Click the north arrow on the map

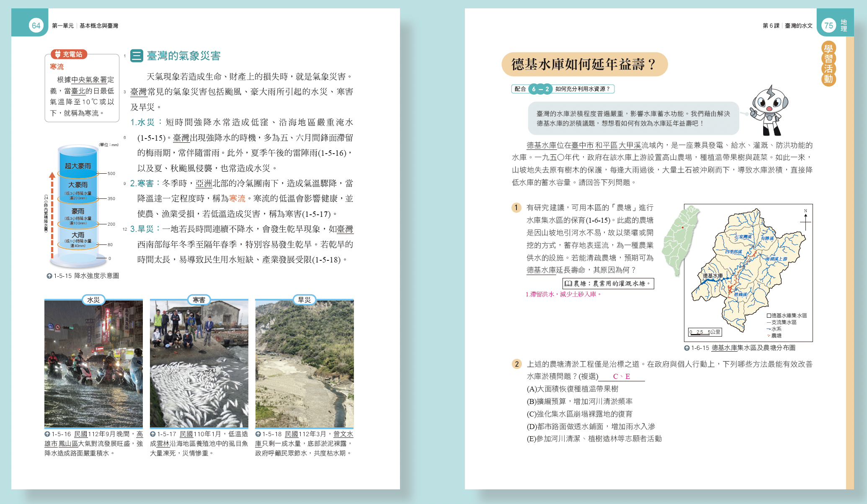(805, 220)
